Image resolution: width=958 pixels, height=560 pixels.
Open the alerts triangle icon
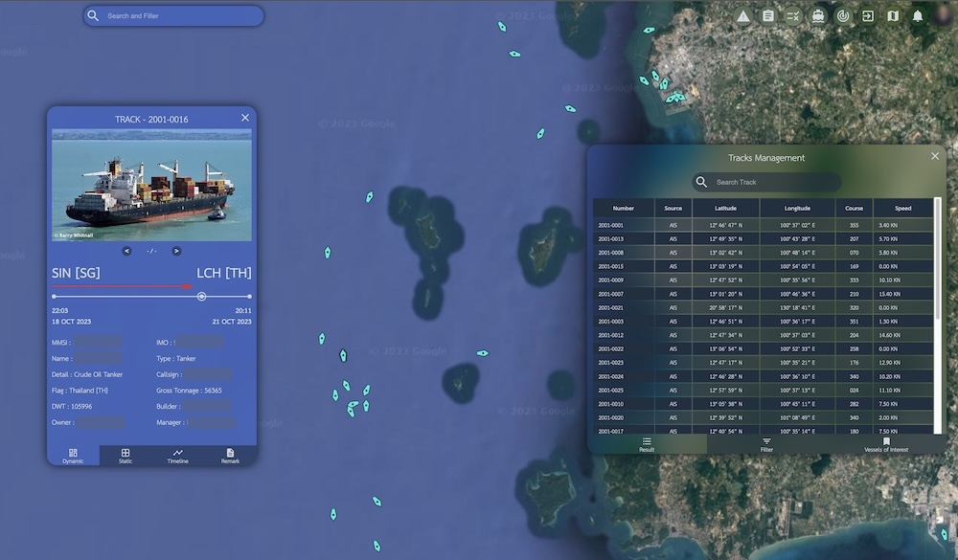(x=742, y=15)
